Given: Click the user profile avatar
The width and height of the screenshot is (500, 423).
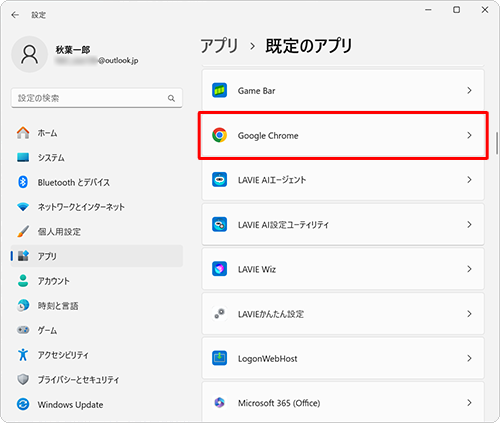Looking at the screenshot, I should pos(29,55).
